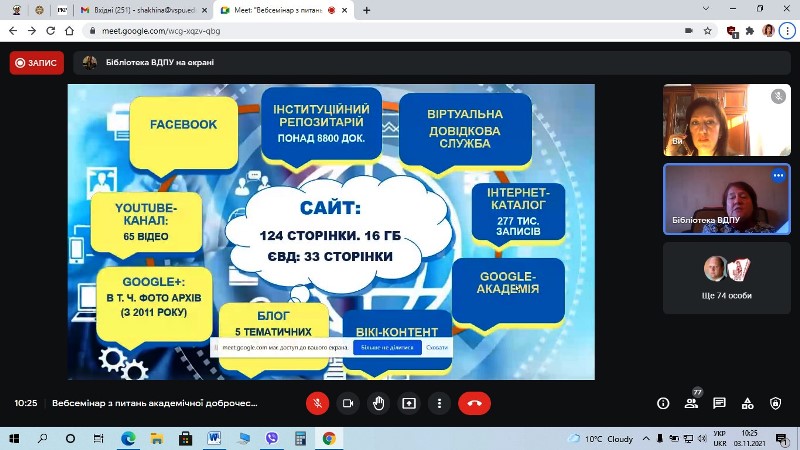Viewport: 800px width, 450px height.
Task: Click the 'Бібліотека ВДПУ на екрані' label
Action: point(160,62)
